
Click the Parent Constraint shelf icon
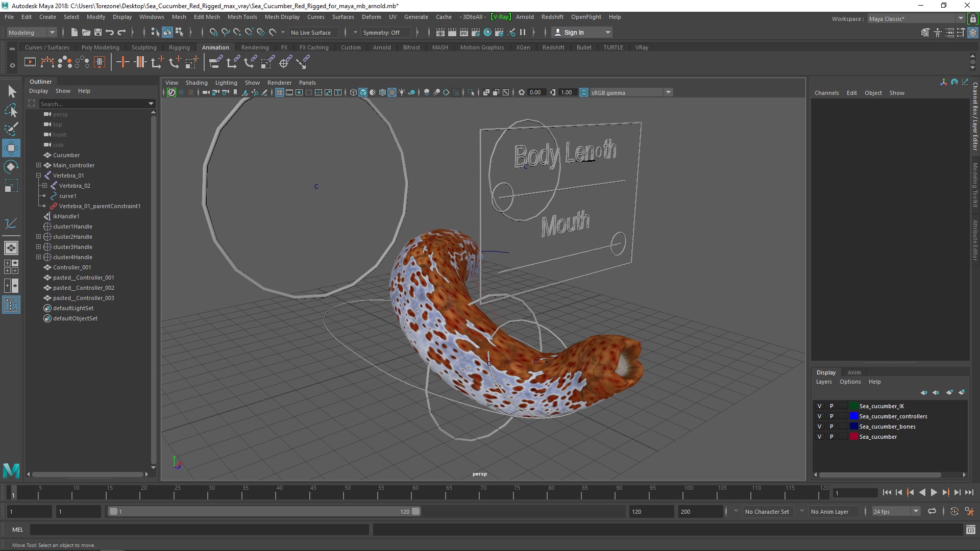(x=215, y=62)
